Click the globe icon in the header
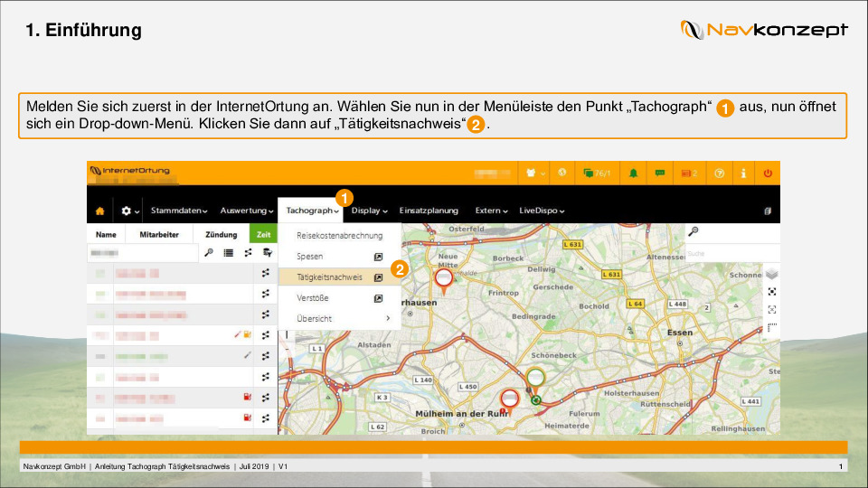The width and height of the screenshot is (868, 488). [x=561, y=173]
